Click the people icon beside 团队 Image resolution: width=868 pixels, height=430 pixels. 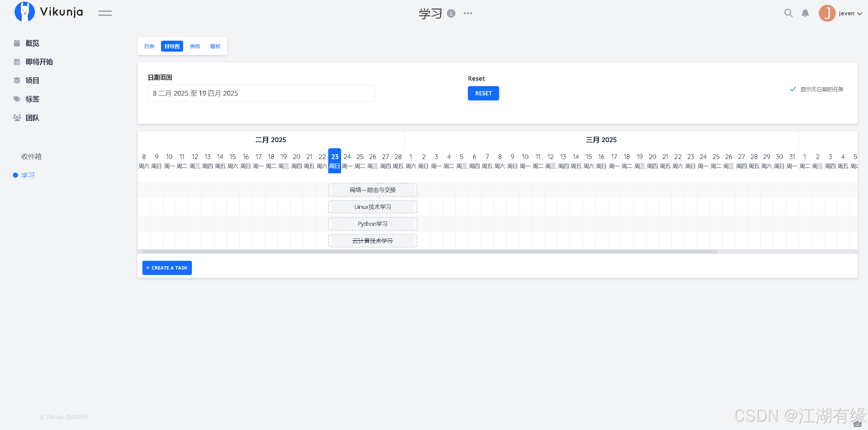(x=17, y=118)
